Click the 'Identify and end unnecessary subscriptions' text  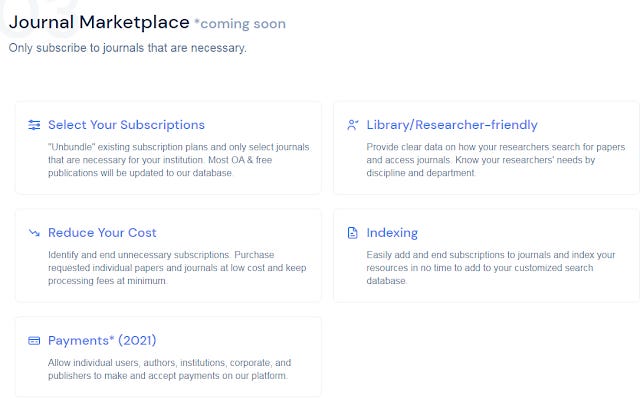pyautogui.click(x=177, y=268)
